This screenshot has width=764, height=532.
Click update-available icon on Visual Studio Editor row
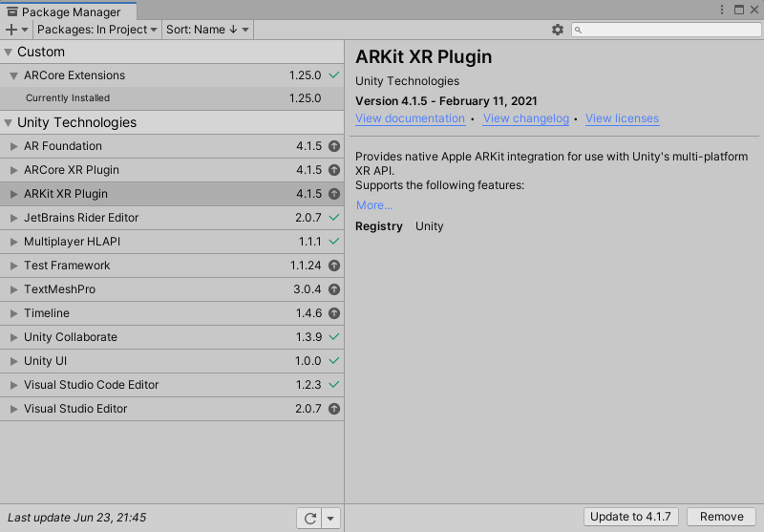click(333, 409)
